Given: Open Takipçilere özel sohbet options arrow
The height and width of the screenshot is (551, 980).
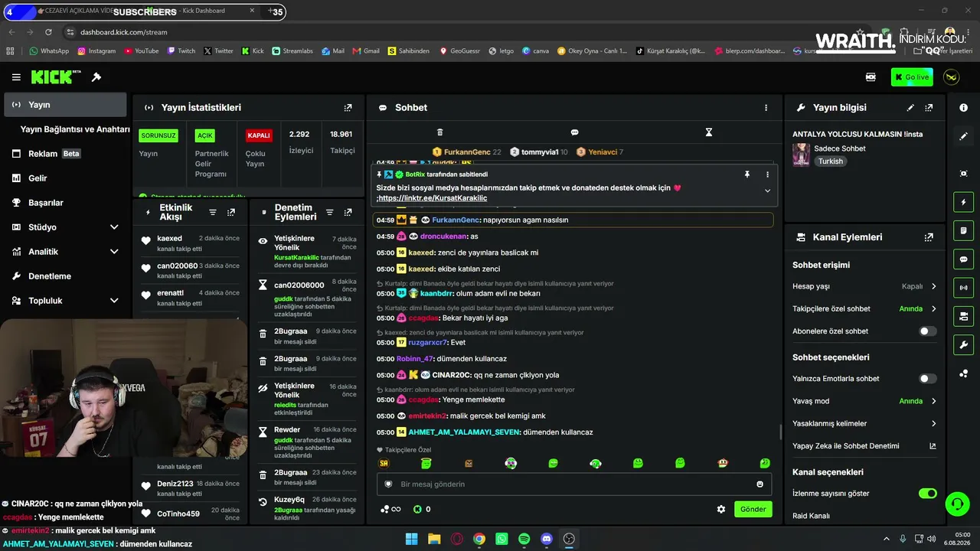Looking at the screenshot, I should pos(933,309).
